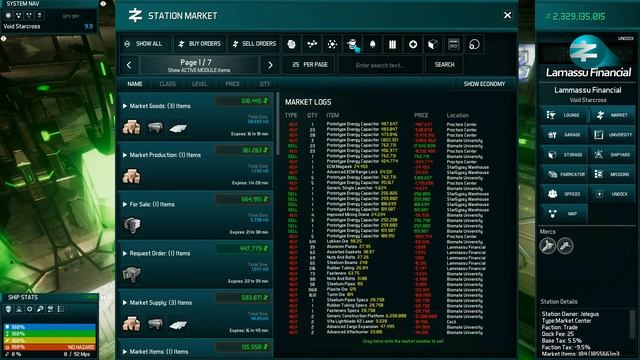Select the three vertical bars filter icon
640x360 pixels.
point(392,44)
